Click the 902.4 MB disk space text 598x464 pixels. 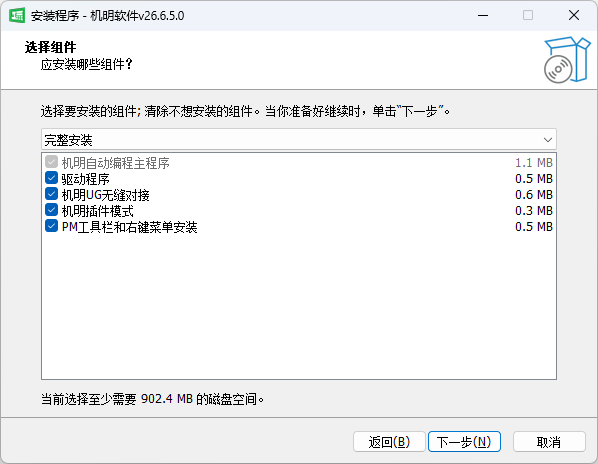click(x=167, y=399)
